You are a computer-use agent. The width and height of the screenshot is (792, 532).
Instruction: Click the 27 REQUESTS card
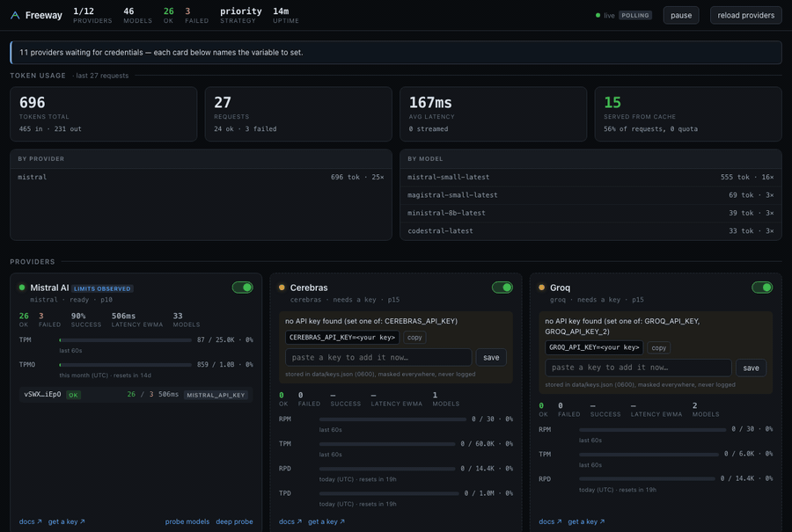click(298, 114)
